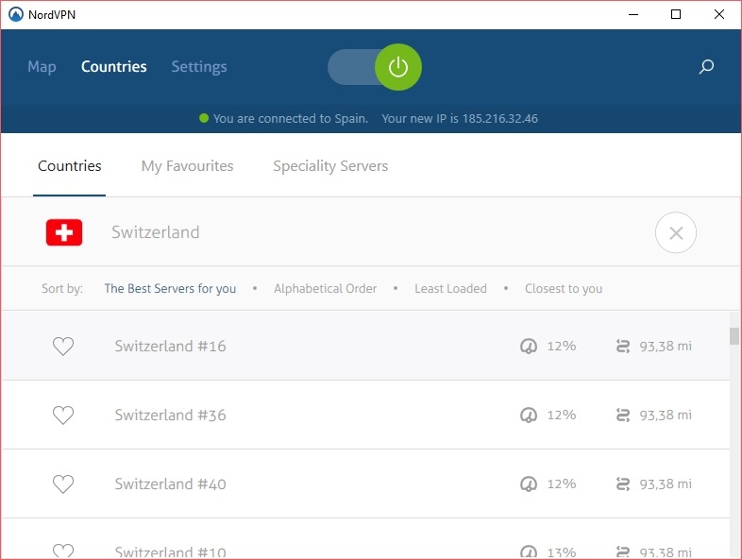The height and width of the screenshot is (560, 742).
Task: Open the Settings menu item
Action: click(199, 67)
